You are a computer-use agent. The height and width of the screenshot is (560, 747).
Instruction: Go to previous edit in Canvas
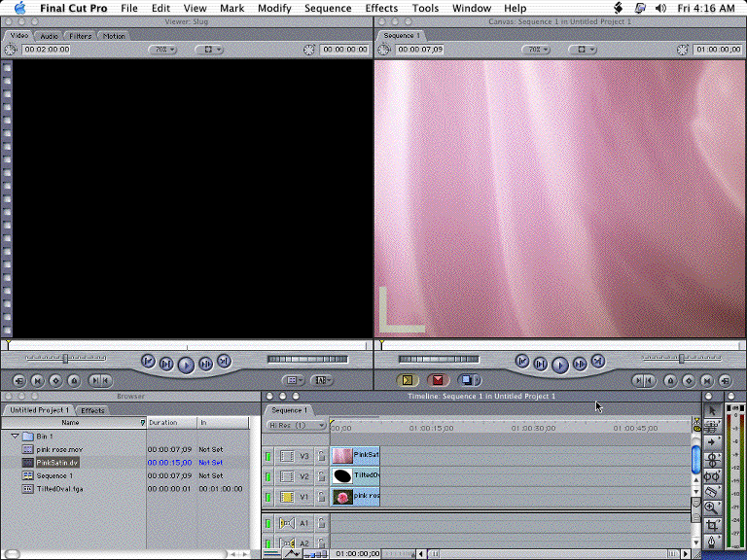522,362
